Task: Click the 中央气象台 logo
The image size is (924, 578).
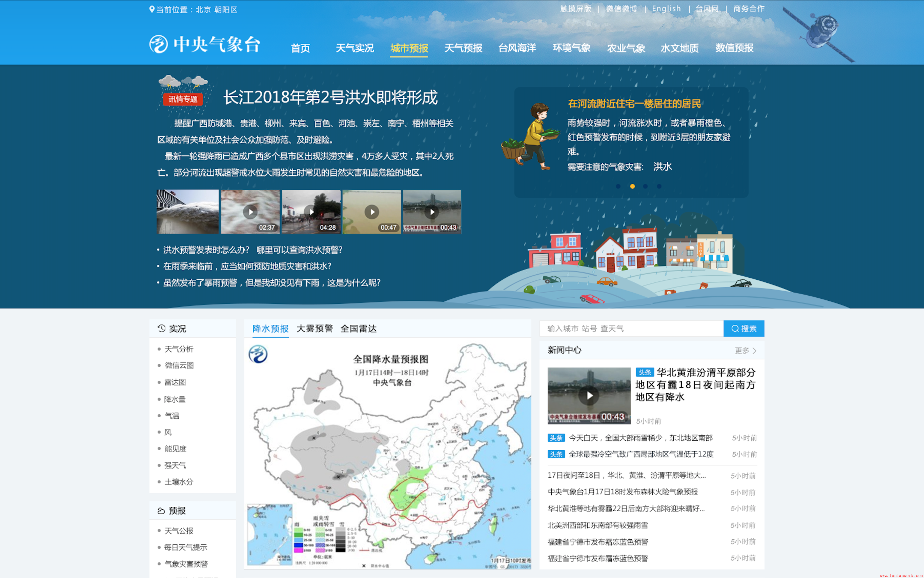Action: tap(205, 44)
